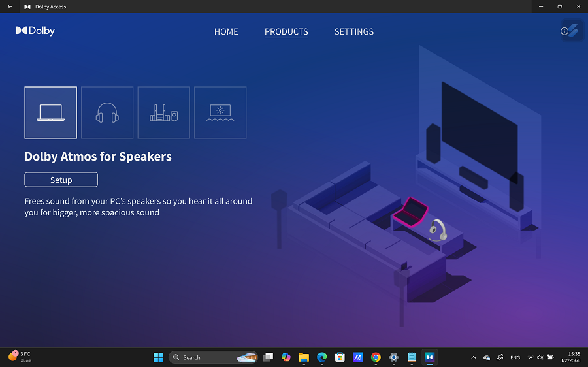Image resolution: width=588 pixels, height=367 pixels.
Task: Launch Google Chrome from the taskbar
Action: (x=376, y=357)
